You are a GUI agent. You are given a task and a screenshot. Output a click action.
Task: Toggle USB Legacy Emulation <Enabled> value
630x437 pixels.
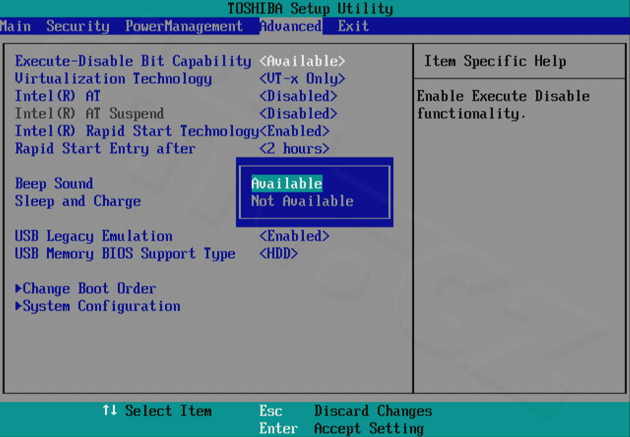click(x=295, y=236)
